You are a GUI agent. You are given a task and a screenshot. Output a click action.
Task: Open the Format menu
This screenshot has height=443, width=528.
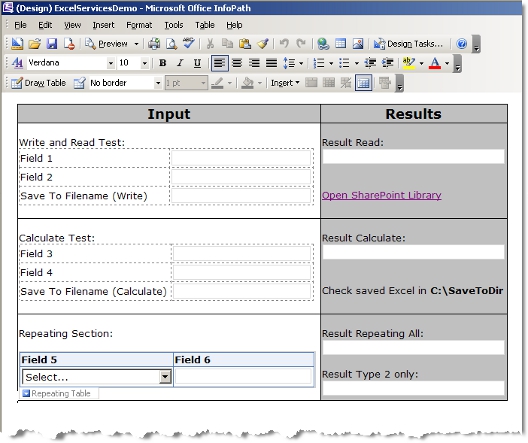point(139,25)
